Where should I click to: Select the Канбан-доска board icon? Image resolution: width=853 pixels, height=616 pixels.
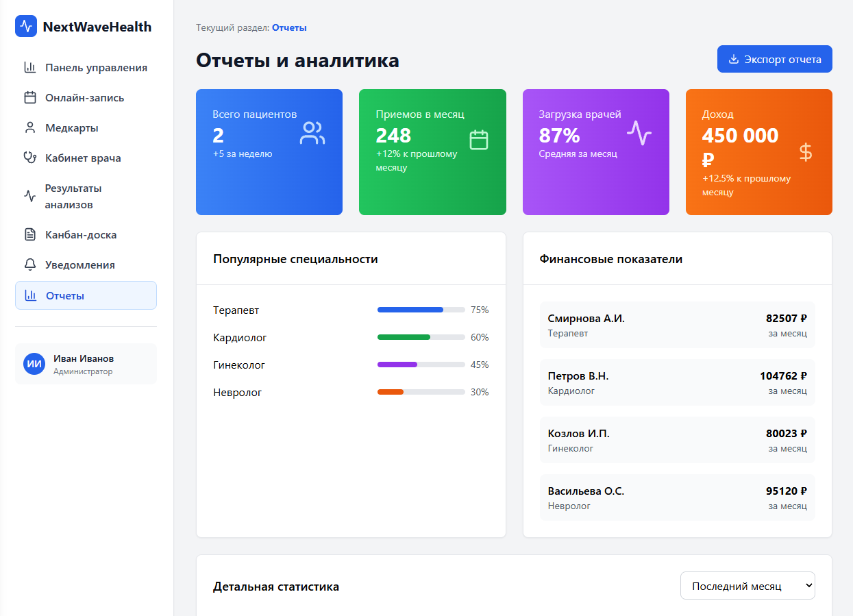click(x=29, y=234)
